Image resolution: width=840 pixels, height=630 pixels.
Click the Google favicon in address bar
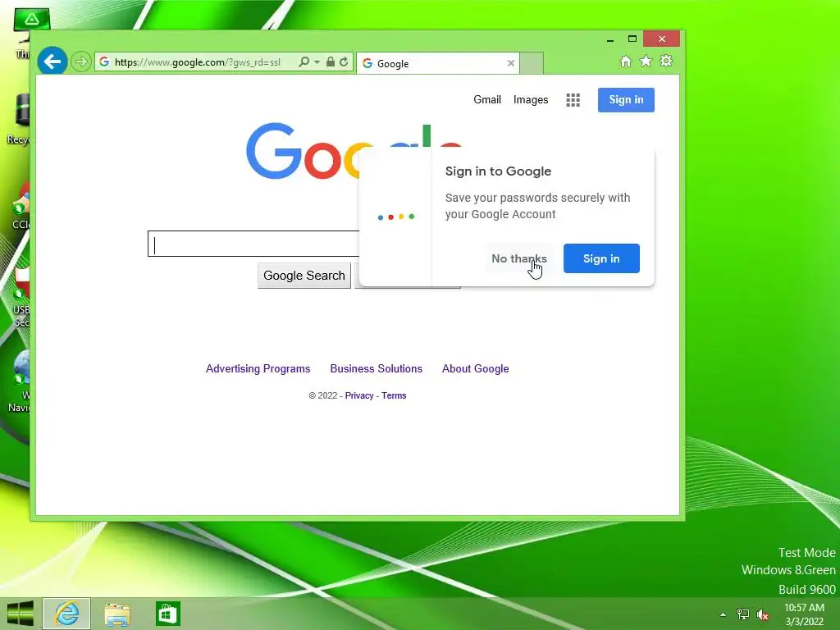pyautogui.click(x=104, y=62)
